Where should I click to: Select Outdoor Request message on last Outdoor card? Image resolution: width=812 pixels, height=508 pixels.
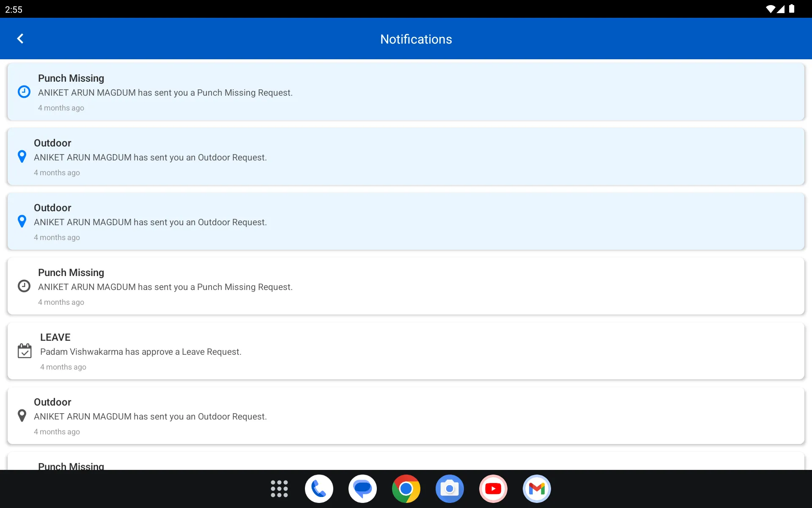[150, 417]
